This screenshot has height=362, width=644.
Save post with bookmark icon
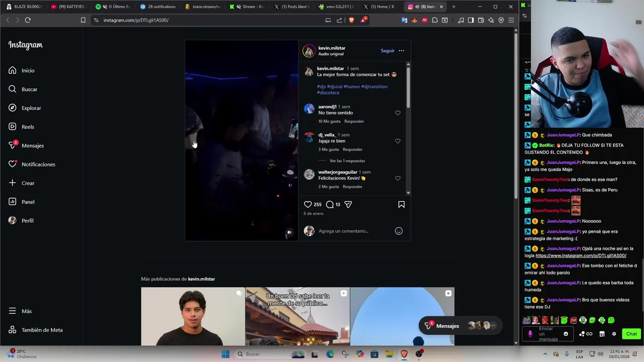[x=401, y=205]
